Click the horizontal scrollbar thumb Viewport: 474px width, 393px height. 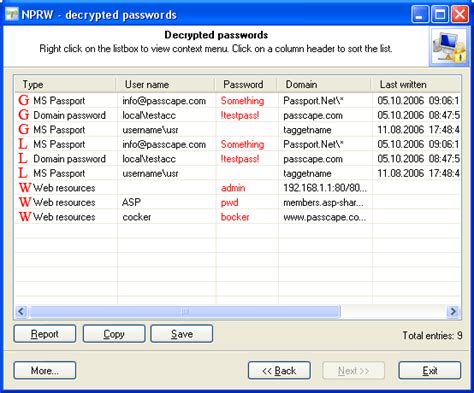coord(185,312)
